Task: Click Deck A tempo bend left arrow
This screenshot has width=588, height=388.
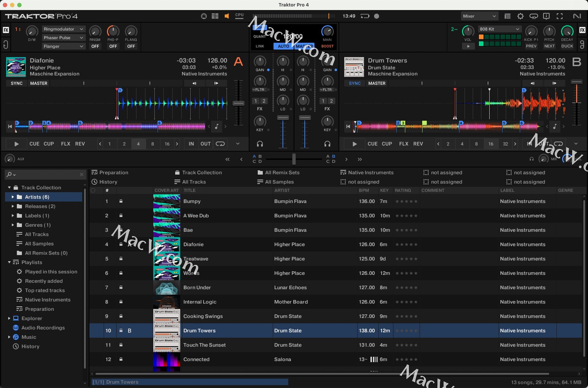Action: [x=194, y=83]
